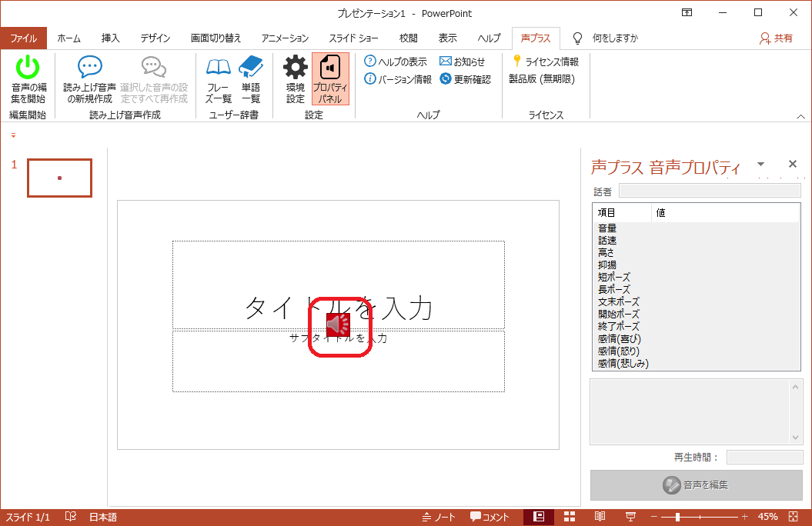The width and height of the screenshot is (812, 526).
Task: Select the 高さ property row
Action: pos(697,252)
